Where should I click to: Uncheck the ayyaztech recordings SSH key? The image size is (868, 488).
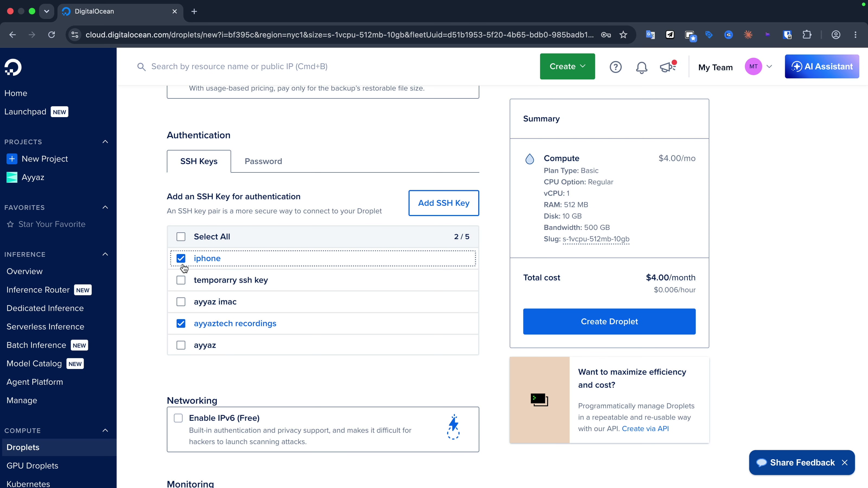181,323
